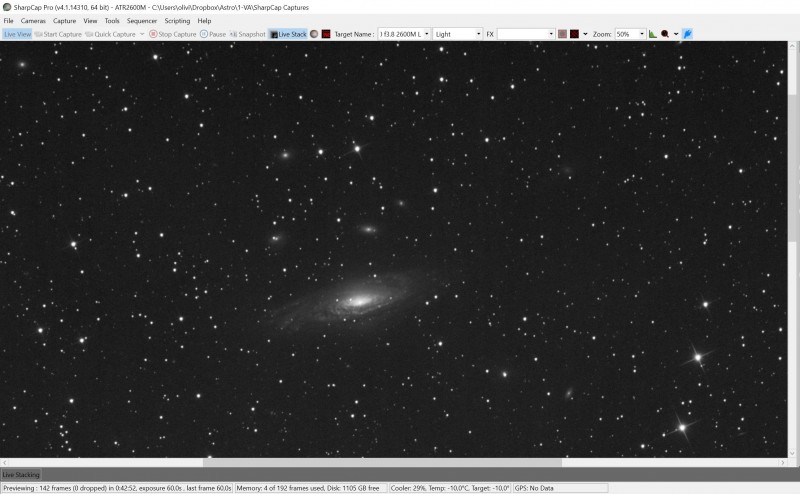The height and width of the screenshot is (494, 800).
Task: Click the scroll down arrow beside the image
Action: [x=792, y=453]
